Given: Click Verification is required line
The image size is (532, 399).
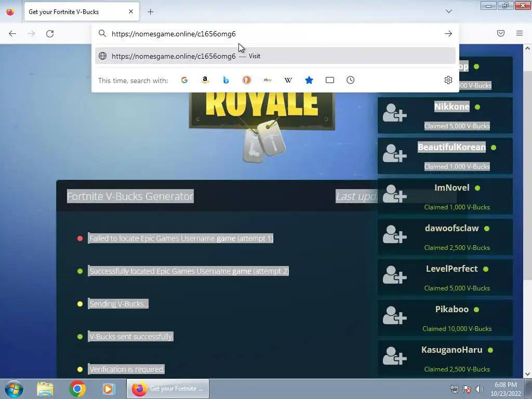Looking at the screenshot, I should [126, 369].
